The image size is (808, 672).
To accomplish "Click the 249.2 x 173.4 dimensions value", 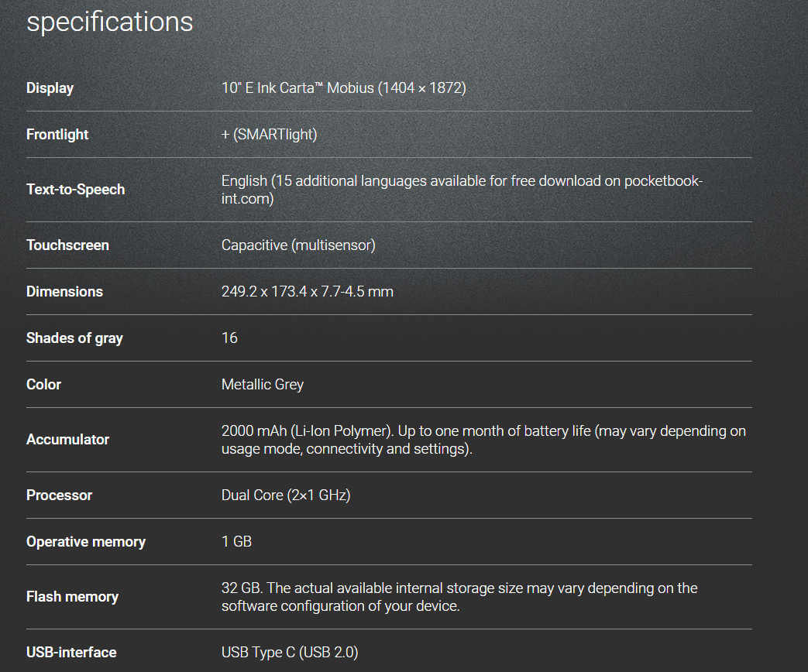I will [x=307, y=292].
